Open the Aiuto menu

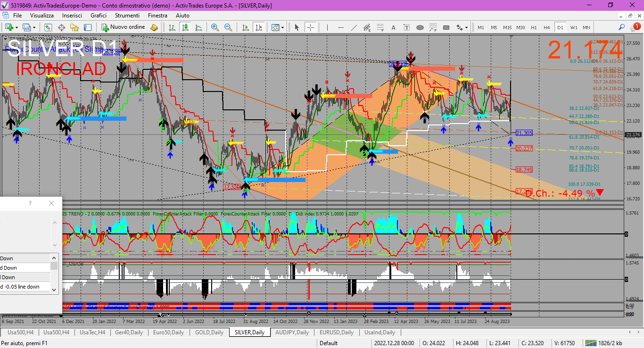click(x=182, y=16)
